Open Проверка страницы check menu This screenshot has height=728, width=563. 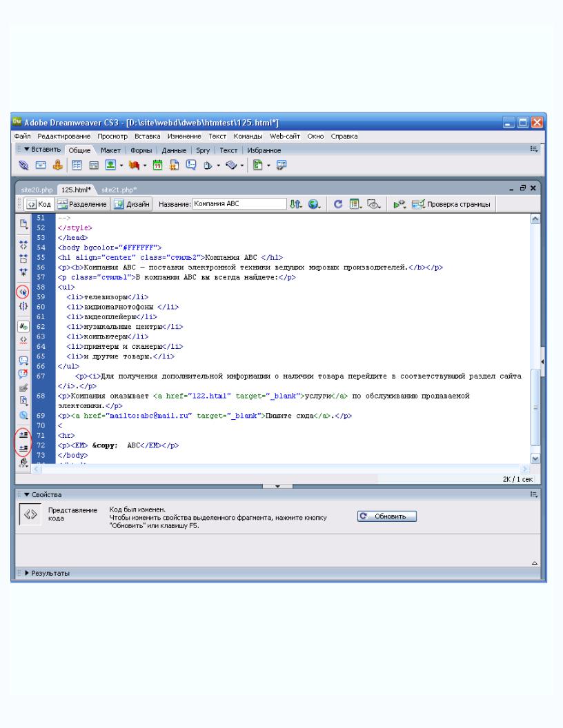click(x=451, y=204)
